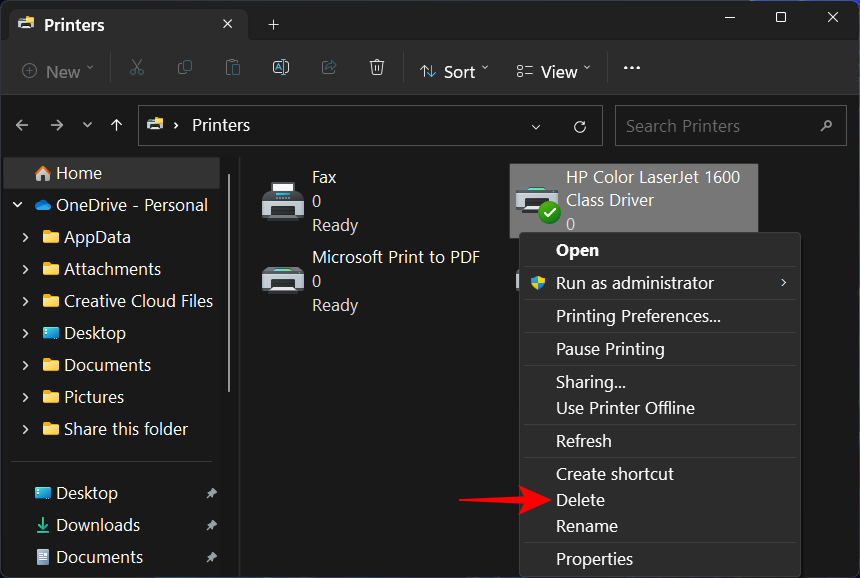
Task: Go up one folder level arrow
Action: coord(117,126)
